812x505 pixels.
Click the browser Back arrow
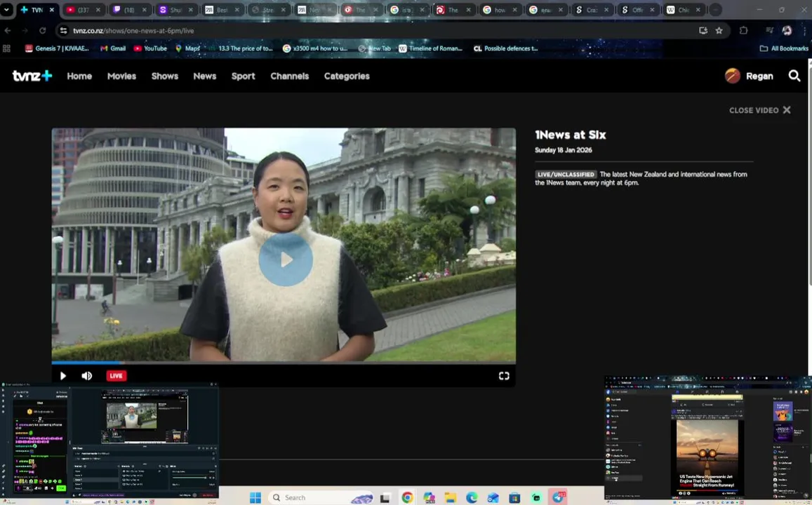point(8,31)
